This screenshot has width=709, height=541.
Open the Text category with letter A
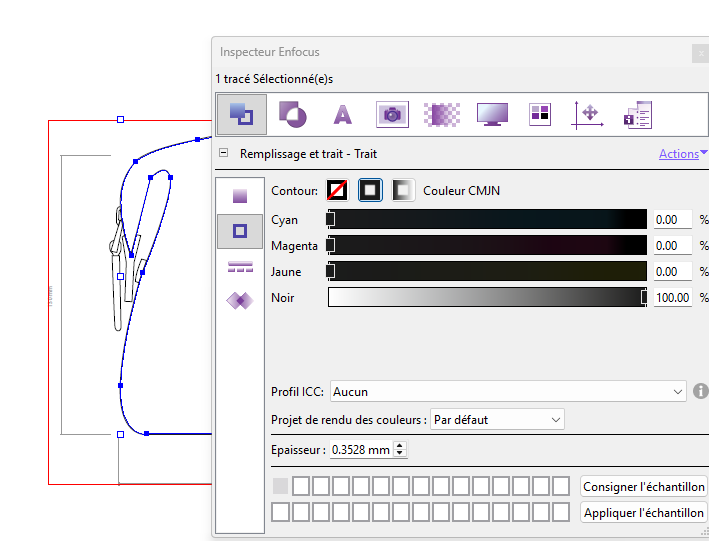coord(342,114)
